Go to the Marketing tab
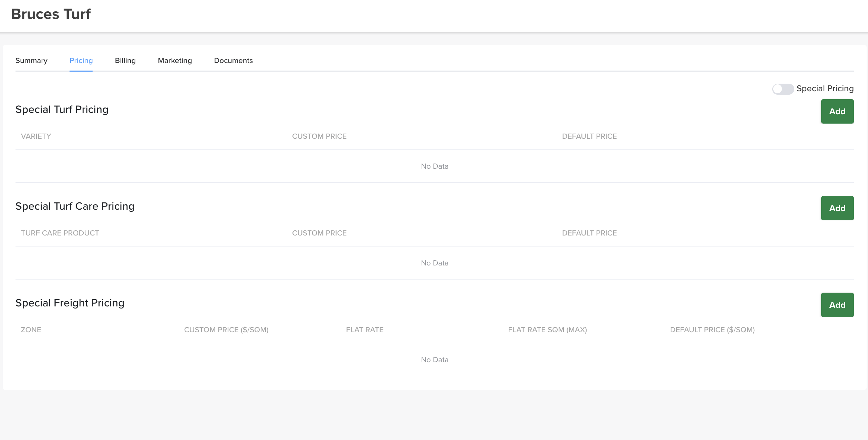868x440 pixels. pos(175,61)
